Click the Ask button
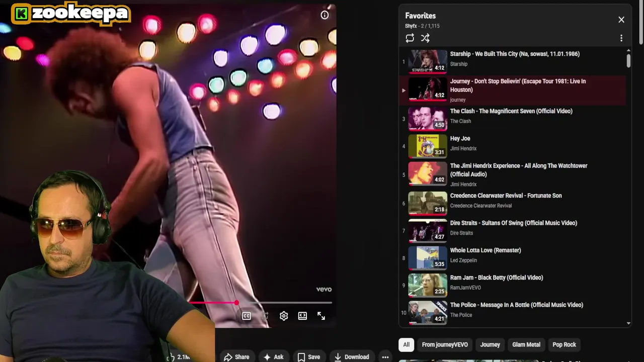 (273, 357)
